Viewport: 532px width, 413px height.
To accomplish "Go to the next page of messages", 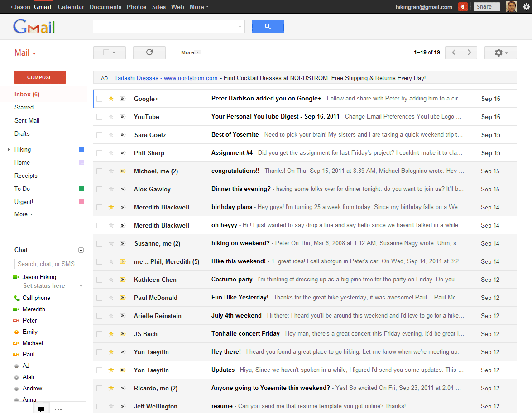I will tap(469, 52).
